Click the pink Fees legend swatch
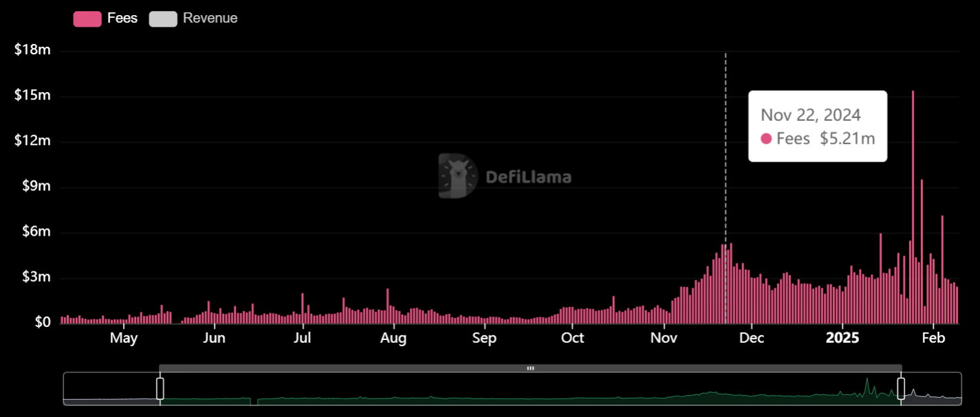 click(87, 19)
